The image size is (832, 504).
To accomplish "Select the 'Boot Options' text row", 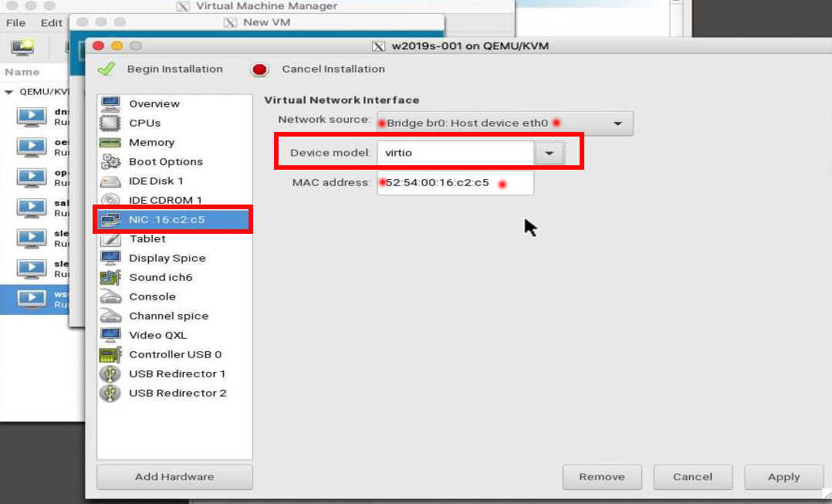I will click(166, 162).
